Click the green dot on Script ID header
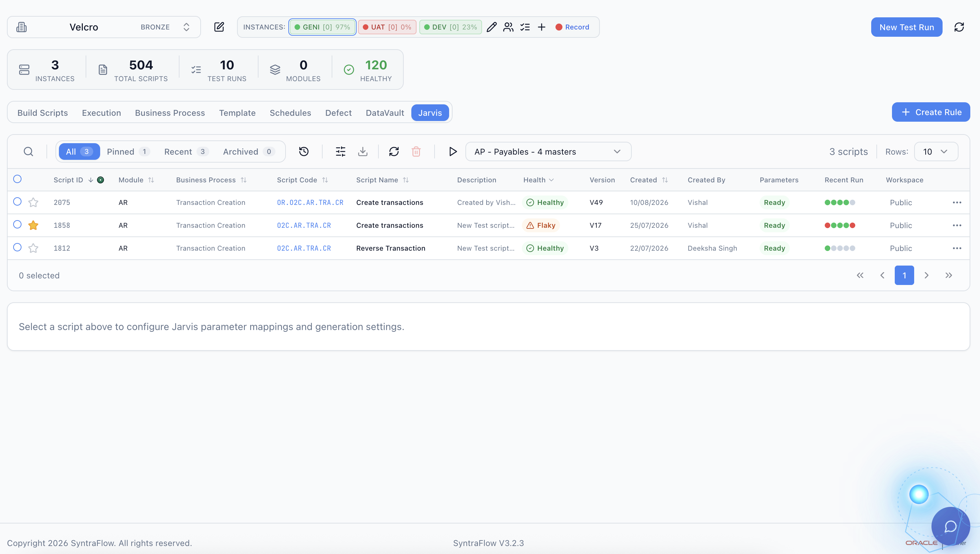Viewport: 980px width, 554px height. coord(100,180)
